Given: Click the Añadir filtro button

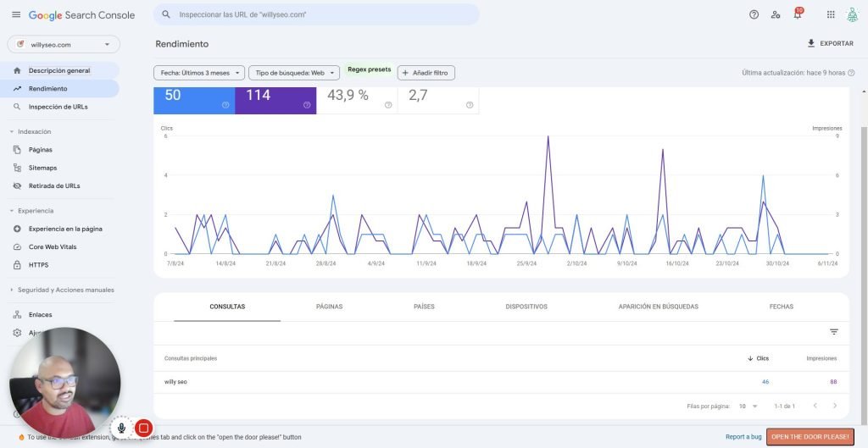Looking at the screenshot, I should [x=426, y=73].
